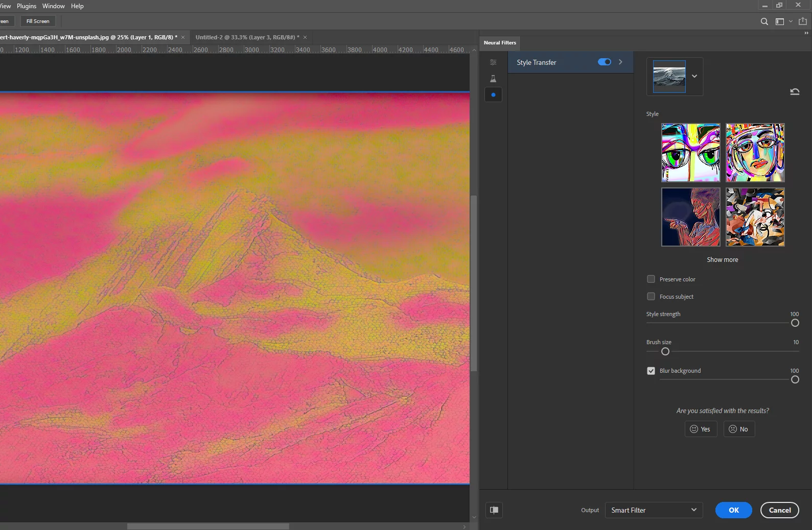
Task: Toggle the original preview comparison icon
Action: coord(494,510)
